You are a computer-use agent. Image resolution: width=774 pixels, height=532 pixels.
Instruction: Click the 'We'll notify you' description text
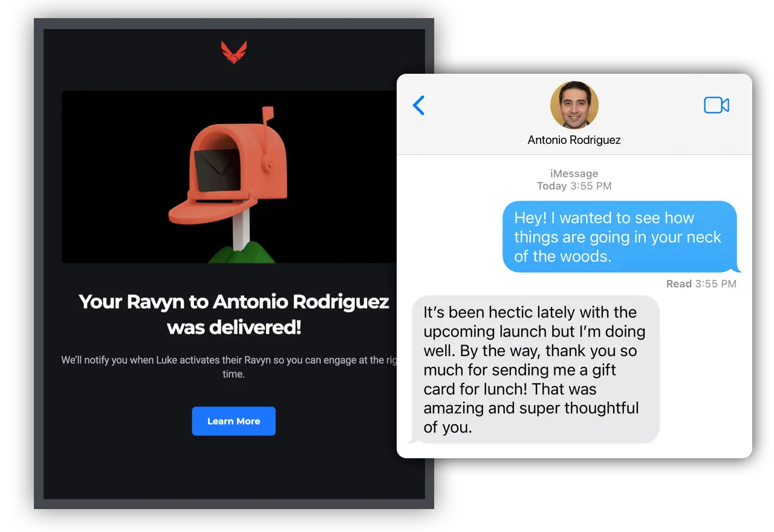click(x=231, y=367)
